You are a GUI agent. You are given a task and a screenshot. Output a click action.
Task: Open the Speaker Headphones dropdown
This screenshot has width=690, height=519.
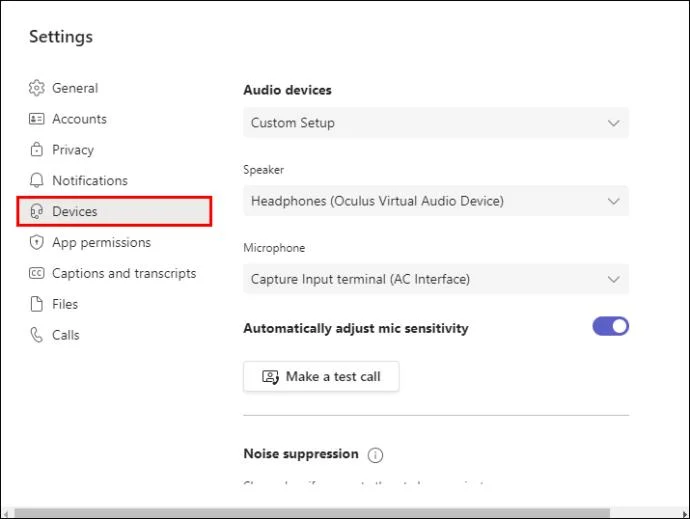[x=436, y=201]
